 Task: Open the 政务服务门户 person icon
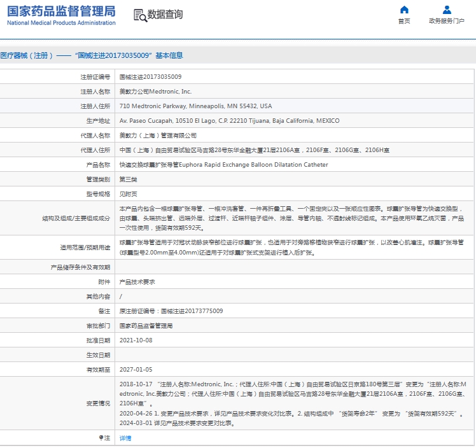point(447,10)
